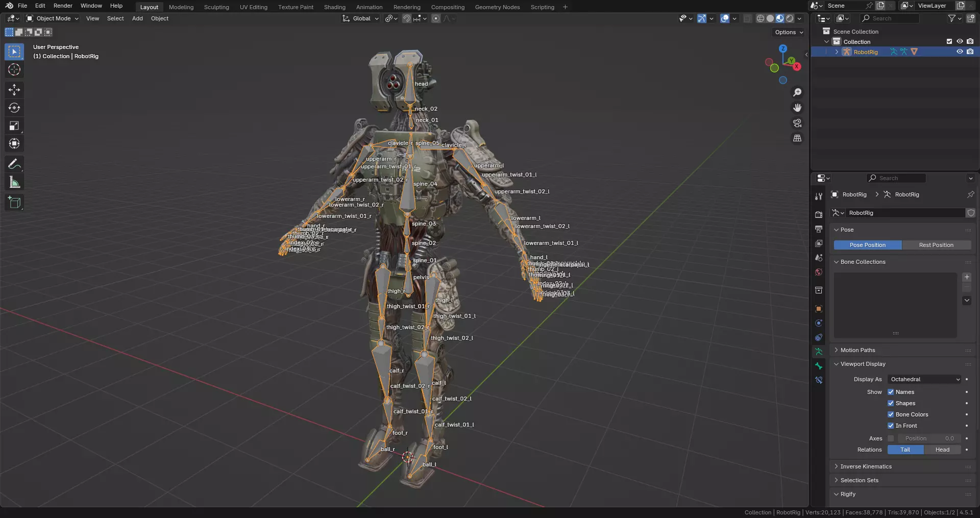The height and width of the screenshot is (518, 980).
Task: Open viewport Options dropdown
Action: [789, 32]
